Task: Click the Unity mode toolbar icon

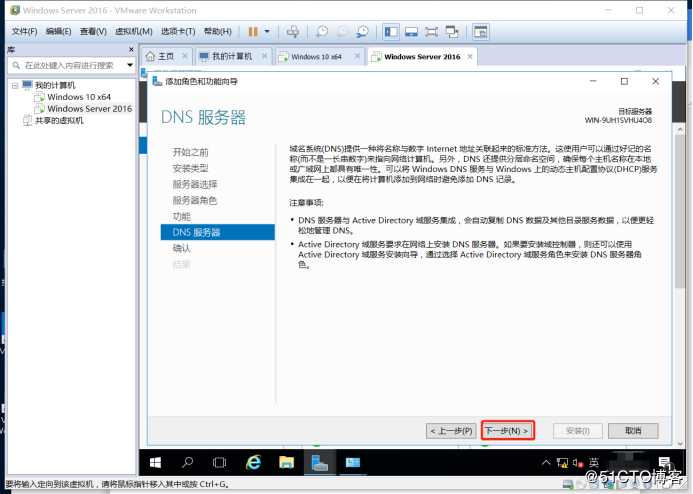Action: click(452, 32)
